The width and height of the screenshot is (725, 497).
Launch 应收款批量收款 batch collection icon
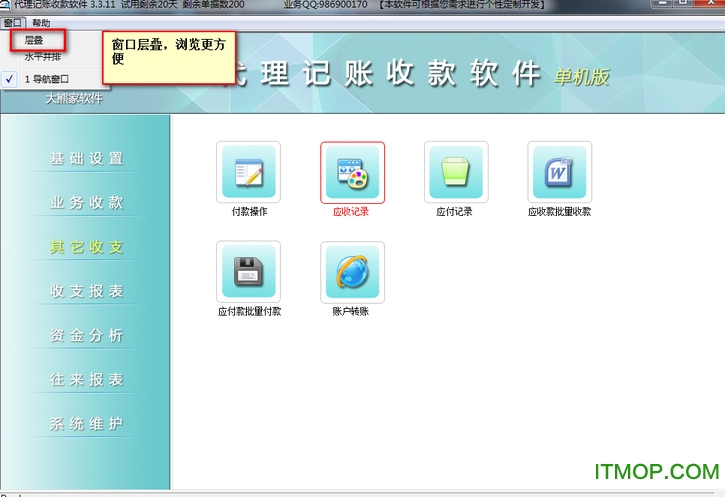(560, 172)
